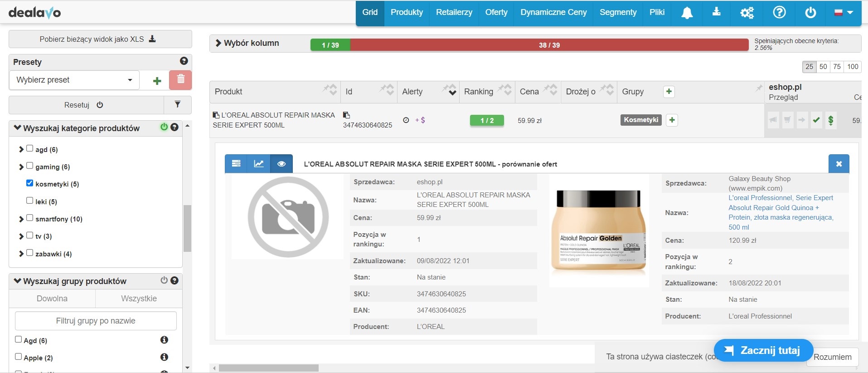Delete preset with red trash button

(180, 80)
